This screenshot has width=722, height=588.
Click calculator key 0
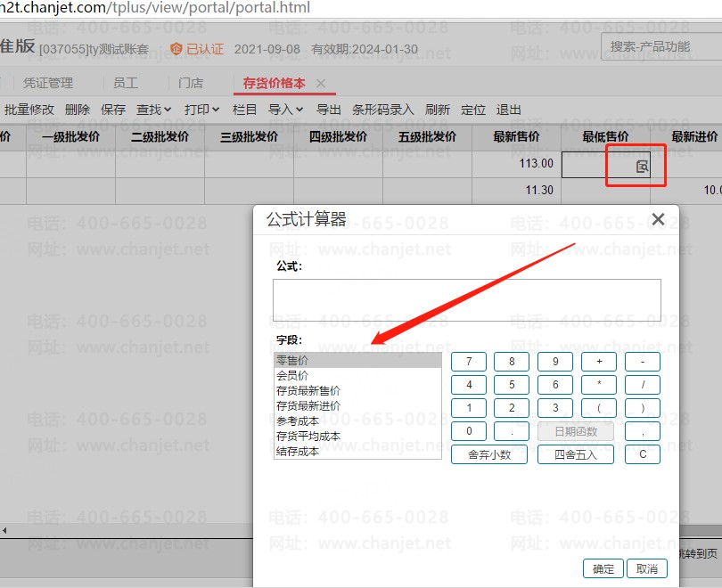coord(469,431)
